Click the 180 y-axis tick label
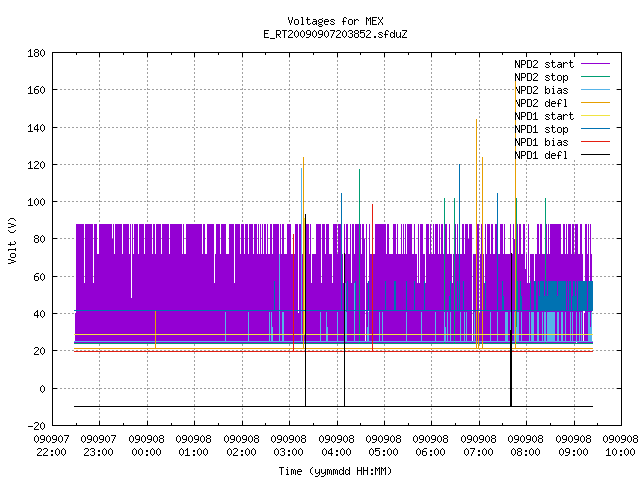 (36, 53)
